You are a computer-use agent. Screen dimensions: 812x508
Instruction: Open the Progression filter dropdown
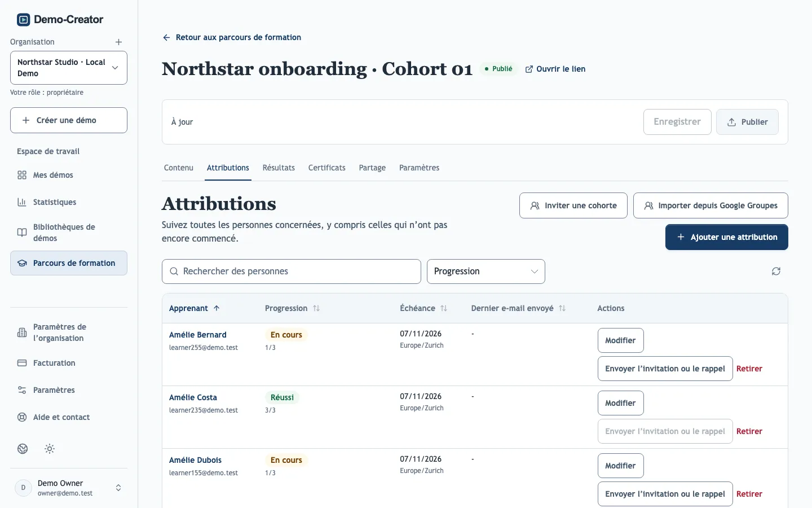(x=486, y=271)
